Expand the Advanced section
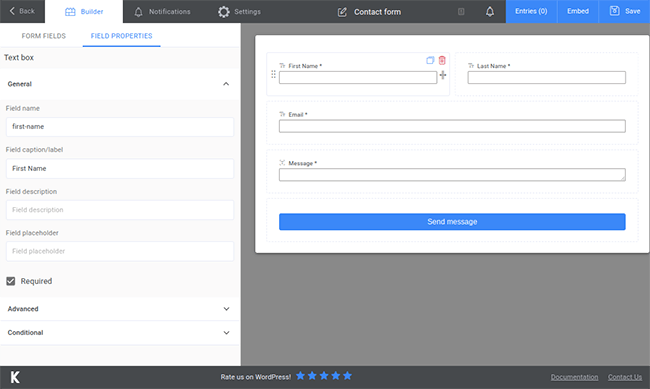The image size is (650, 389). tap(120, 309)
